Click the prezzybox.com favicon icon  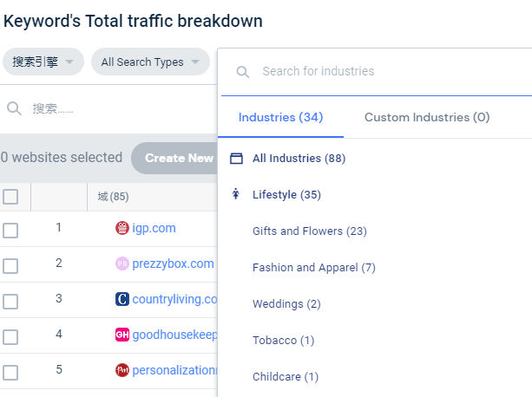[x=122, y=264]
